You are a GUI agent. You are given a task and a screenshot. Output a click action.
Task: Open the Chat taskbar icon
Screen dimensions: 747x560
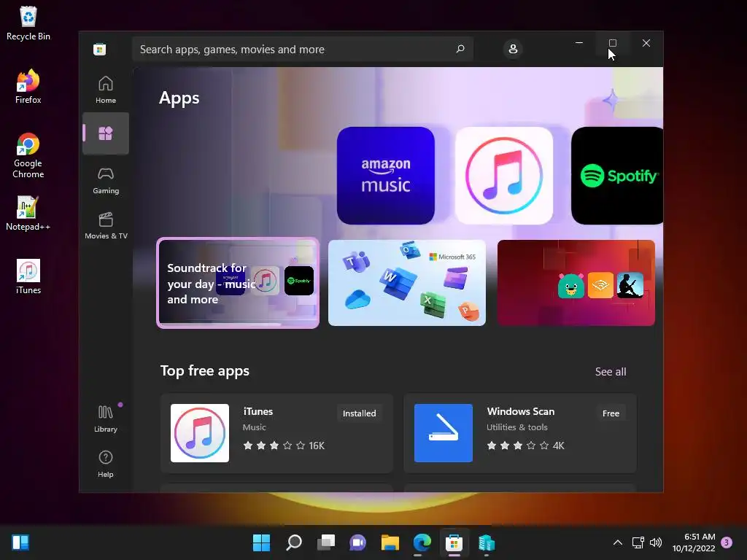click(x=357, y=542)
